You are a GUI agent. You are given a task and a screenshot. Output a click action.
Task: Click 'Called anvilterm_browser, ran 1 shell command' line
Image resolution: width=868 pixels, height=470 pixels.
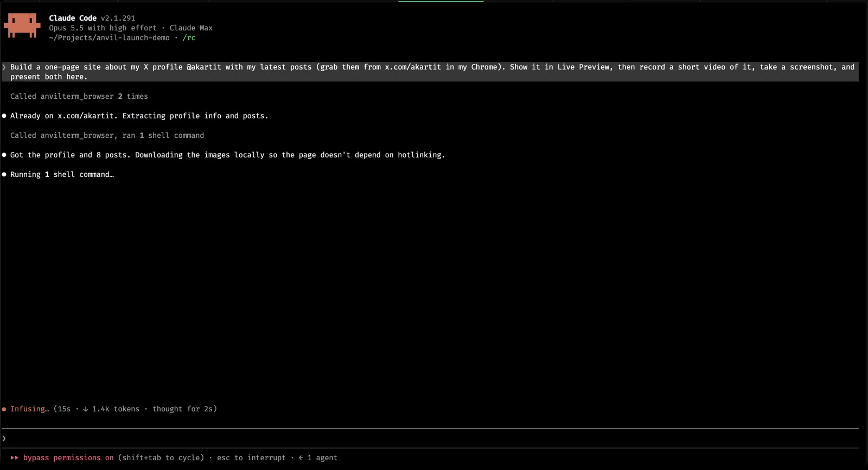coord(107,135)
